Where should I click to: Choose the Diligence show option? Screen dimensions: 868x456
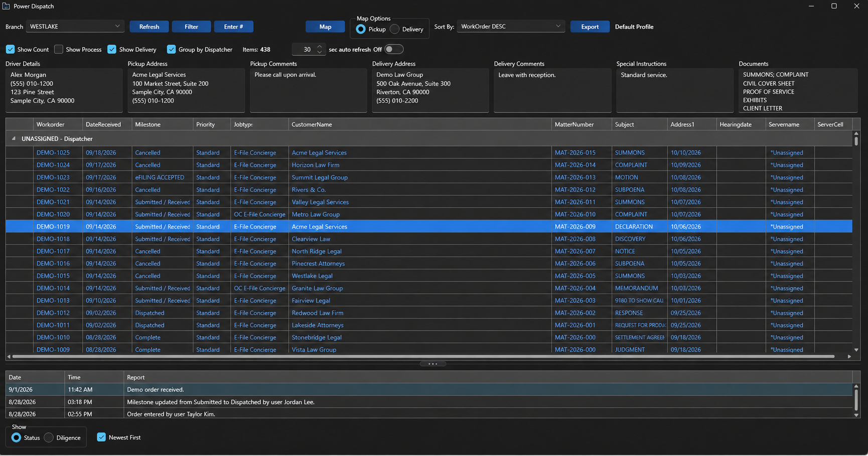pyautogui.click(x=49, y=437)
